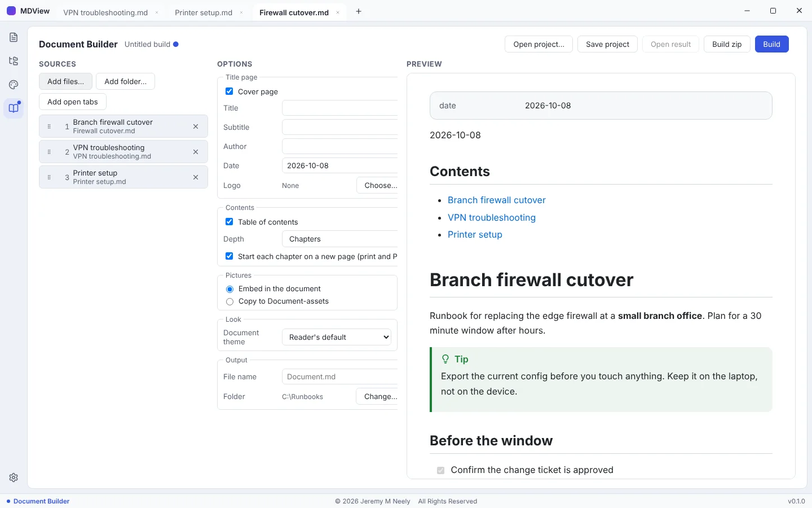Screen dimensions: 812x508
Task: Follow the Printer setup contents link
Action: [475, 234]
